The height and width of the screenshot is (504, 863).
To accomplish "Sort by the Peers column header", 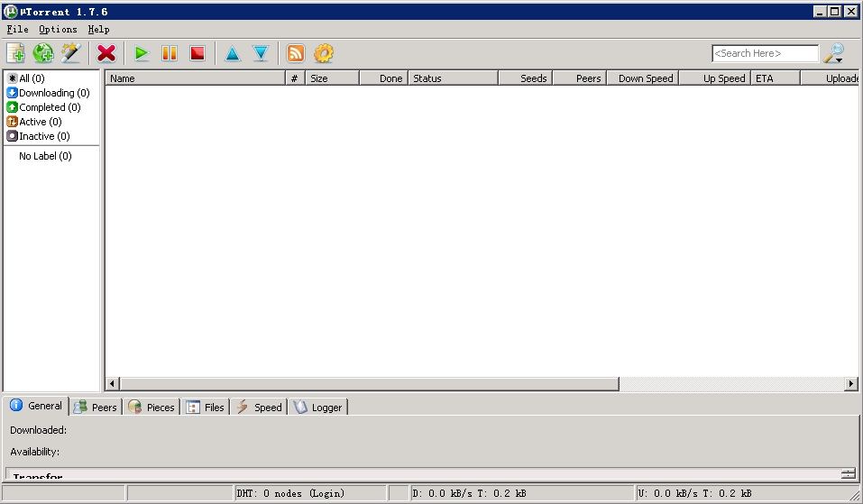I will point(580,78).
